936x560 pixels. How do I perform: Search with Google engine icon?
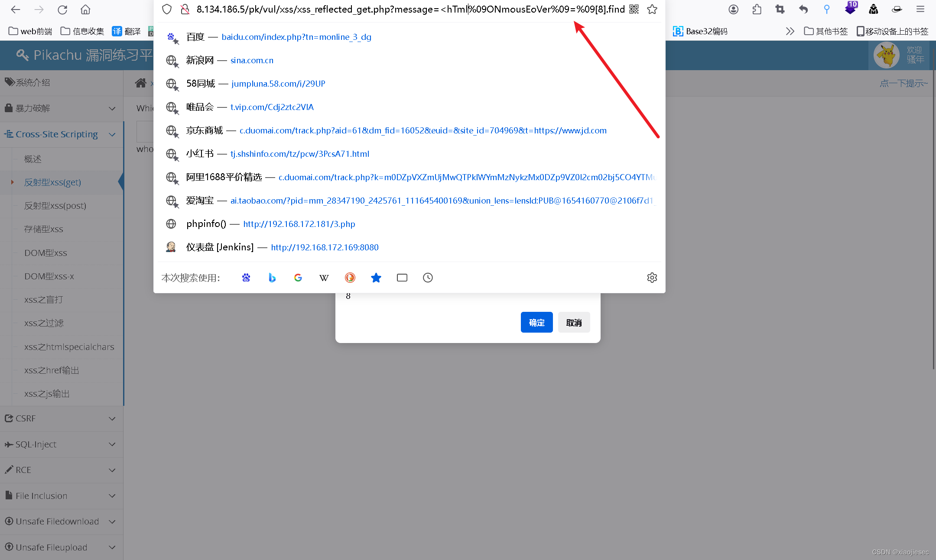(x=298, y=278)
